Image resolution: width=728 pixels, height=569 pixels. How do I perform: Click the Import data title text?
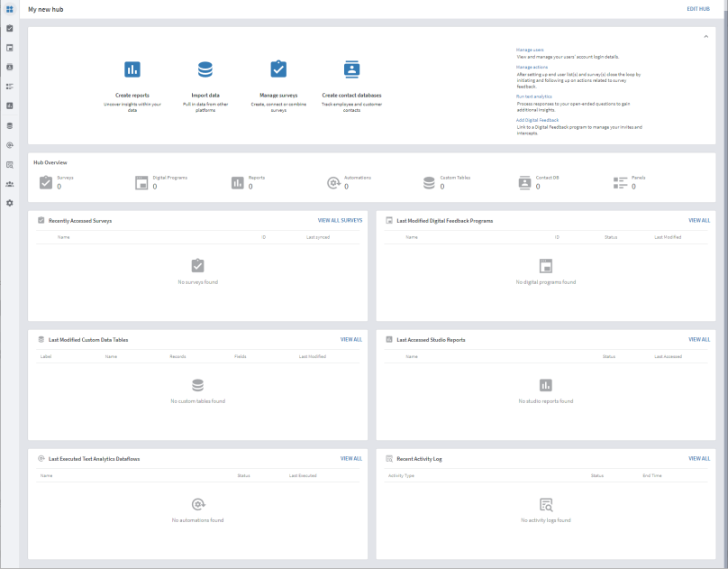coord(205,96)
